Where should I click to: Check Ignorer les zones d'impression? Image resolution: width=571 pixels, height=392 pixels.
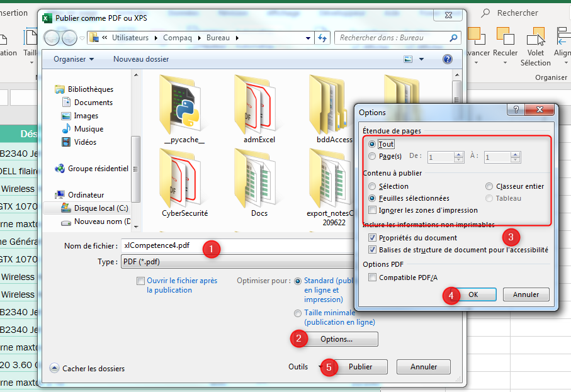[372, 210]
